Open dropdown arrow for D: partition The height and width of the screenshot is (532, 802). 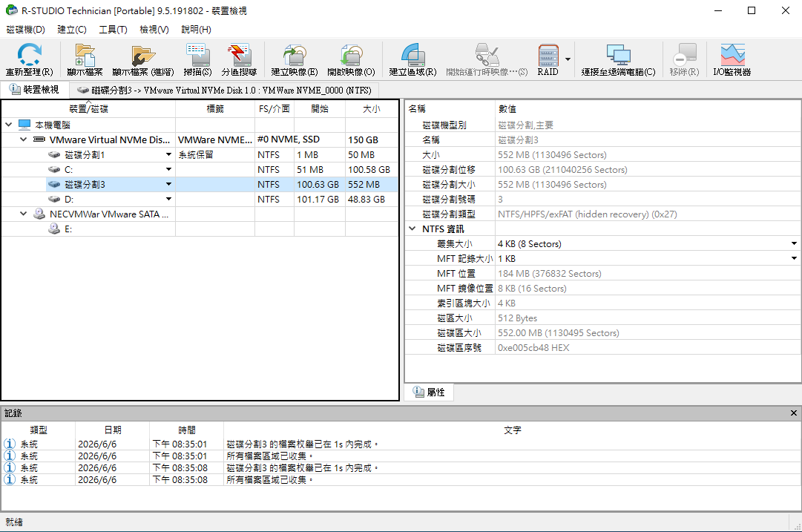point(168,199)
